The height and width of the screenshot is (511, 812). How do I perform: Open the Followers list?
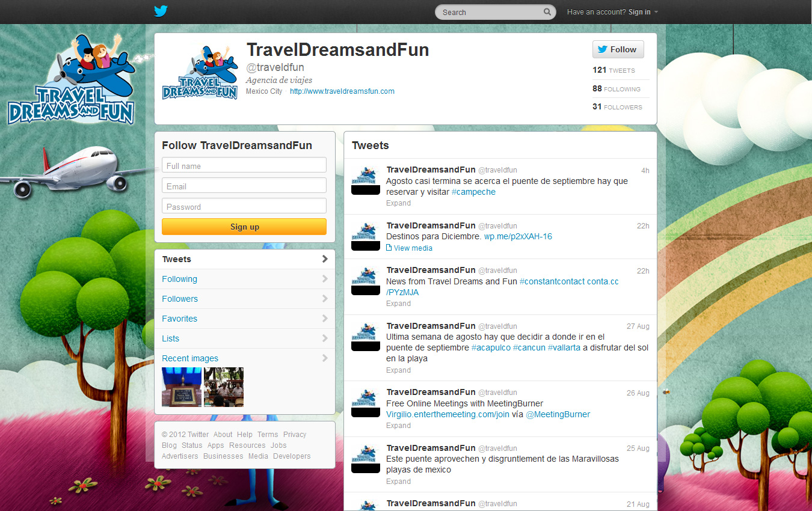[x=245, y=299]
